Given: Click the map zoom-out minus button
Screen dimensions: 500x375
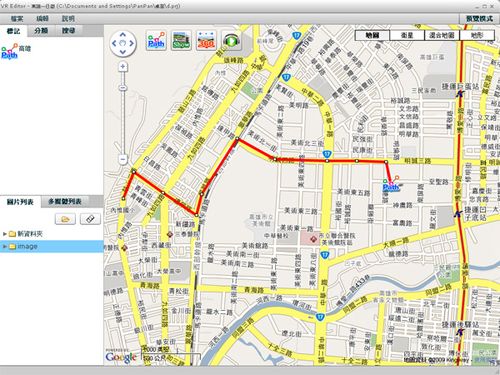Looking at the screenshot, I should [x=123, y=159].
